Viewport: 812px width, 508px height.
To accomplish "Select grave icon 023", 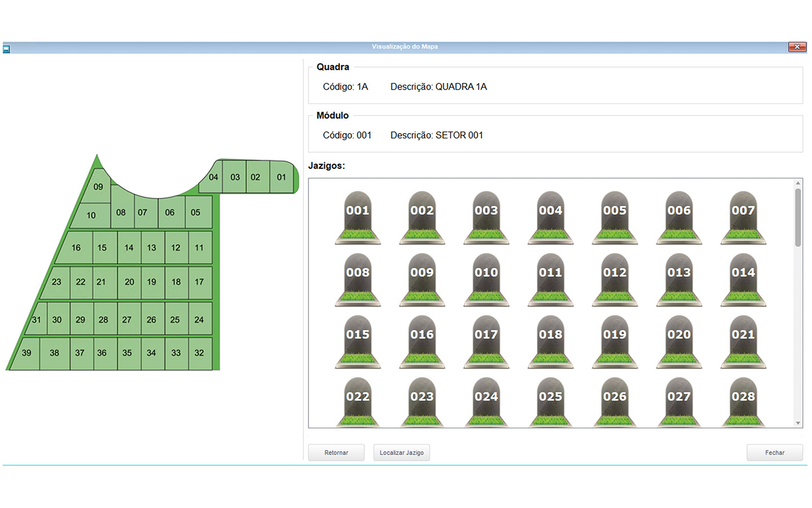I will [422, 402].
